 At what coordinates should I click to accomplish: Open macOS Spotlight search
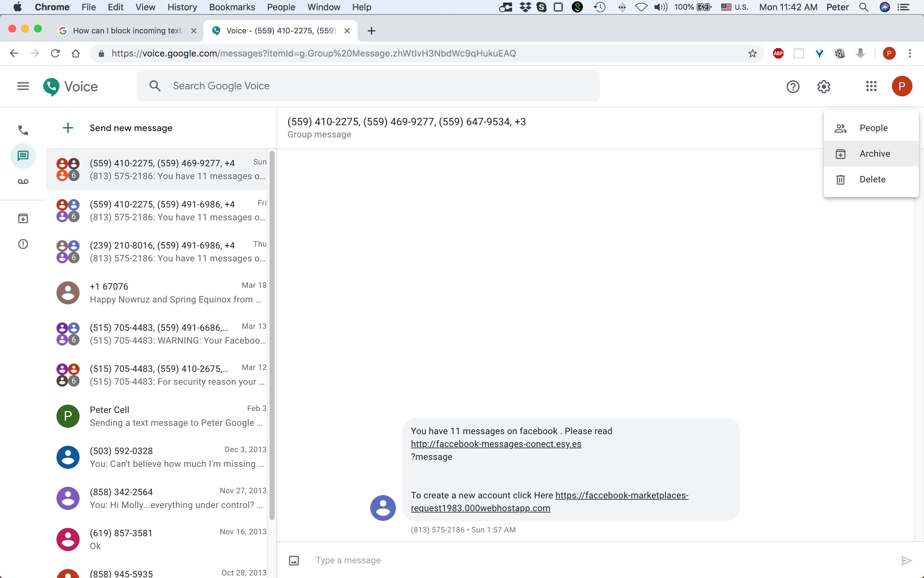(x=864, y=7)
